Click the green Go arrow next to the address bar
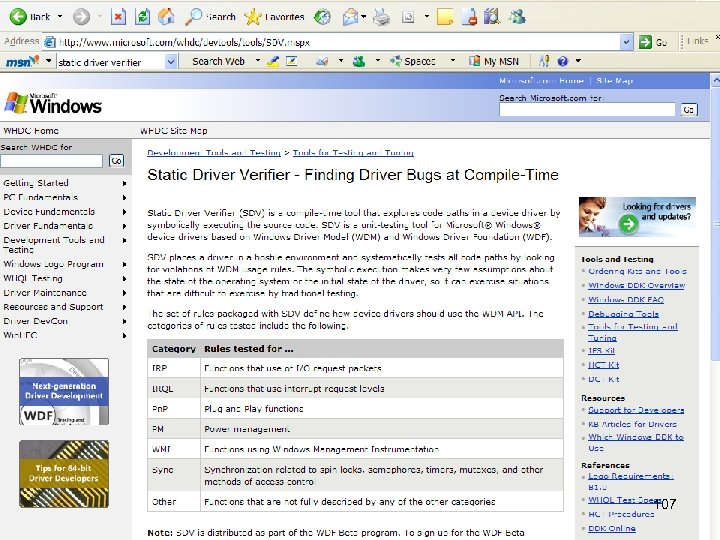Screen dimensions: 720x540 645,42
